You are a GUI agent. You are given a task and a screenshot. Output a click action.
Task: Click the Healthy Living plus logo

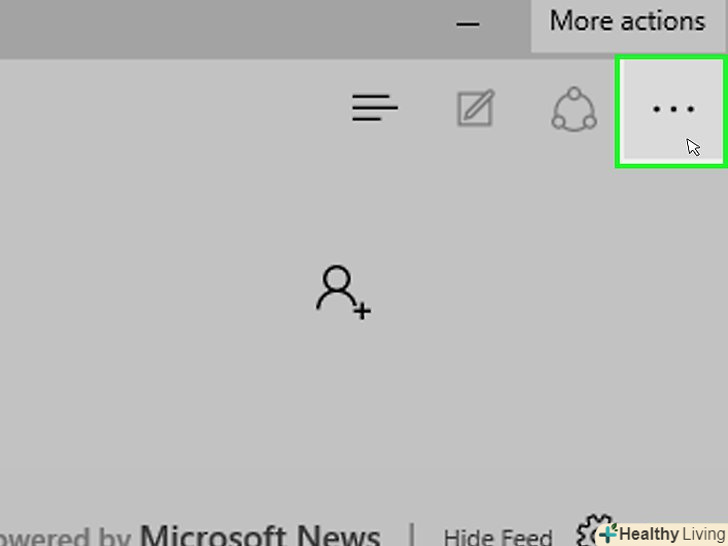click(608, 533)
